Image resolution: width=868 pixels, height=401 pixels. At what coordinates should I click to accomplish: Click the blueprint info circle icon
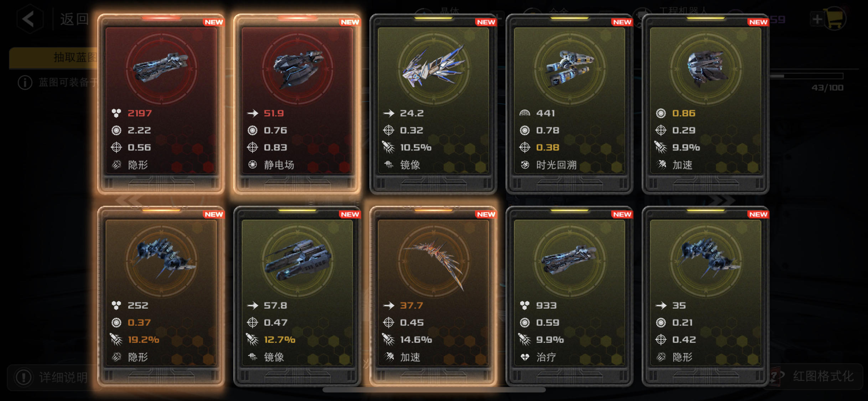tap(25, 83)
